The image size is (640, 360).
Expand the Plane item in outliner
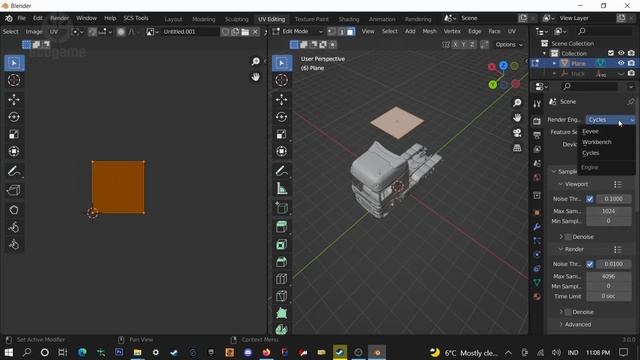tap(554, 63)
